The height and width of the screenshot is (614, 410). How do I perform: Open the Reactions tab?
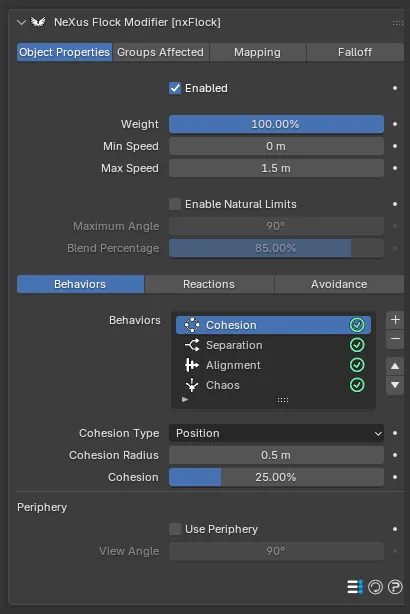pyautogui.click(x=209, y=284)
